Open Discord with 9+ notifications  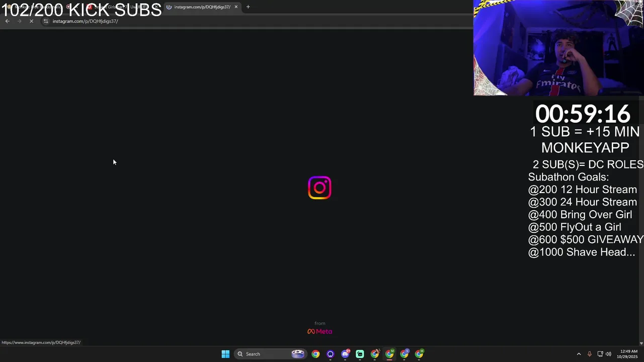pyautogui.click(x=345, y=354)
